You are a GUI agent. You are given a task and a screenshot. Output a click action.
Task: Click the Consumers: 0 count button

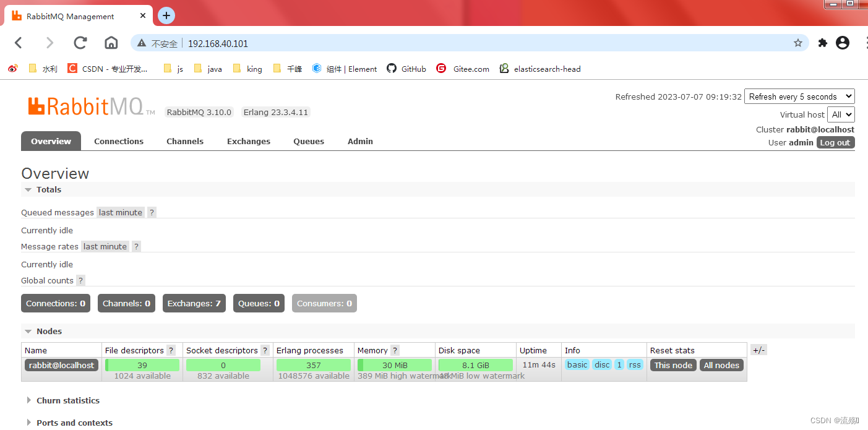(x=324, y=303)
